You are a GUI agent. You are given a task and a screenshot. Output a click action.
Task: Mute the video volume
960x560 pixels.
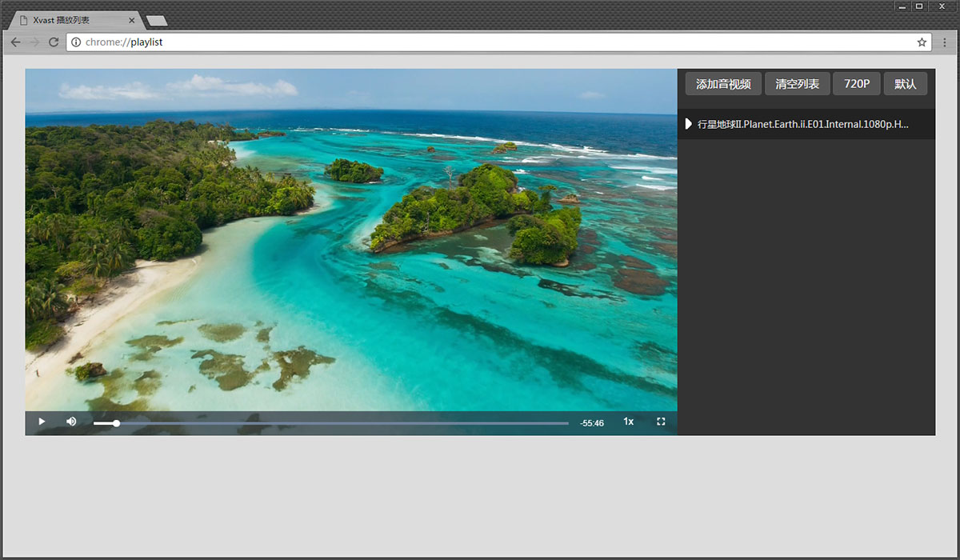[x=71, y=422]
